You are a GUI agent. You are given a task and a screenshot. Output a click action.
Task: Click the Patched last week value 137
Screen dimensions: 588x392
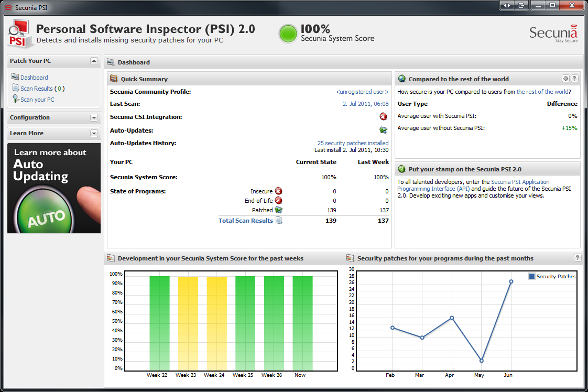tap(384, 210)
